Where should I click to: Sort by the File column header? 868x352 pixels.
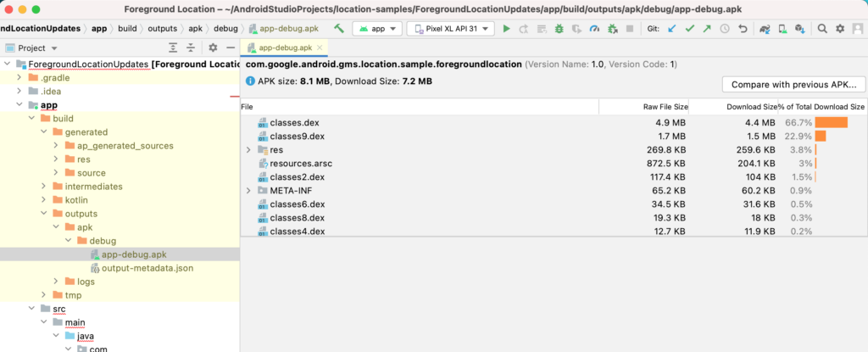point(420,106)
